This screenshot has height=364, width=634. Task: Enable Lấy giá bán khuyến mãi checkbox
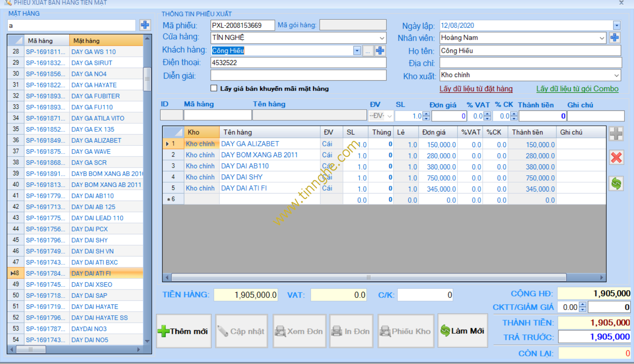214,88
